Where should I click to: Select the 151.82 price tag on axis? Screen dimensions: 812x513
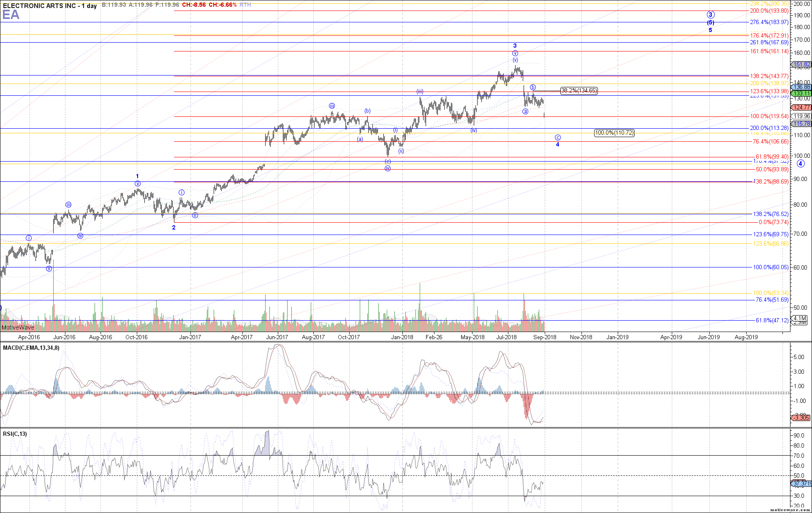pos(801,65)
